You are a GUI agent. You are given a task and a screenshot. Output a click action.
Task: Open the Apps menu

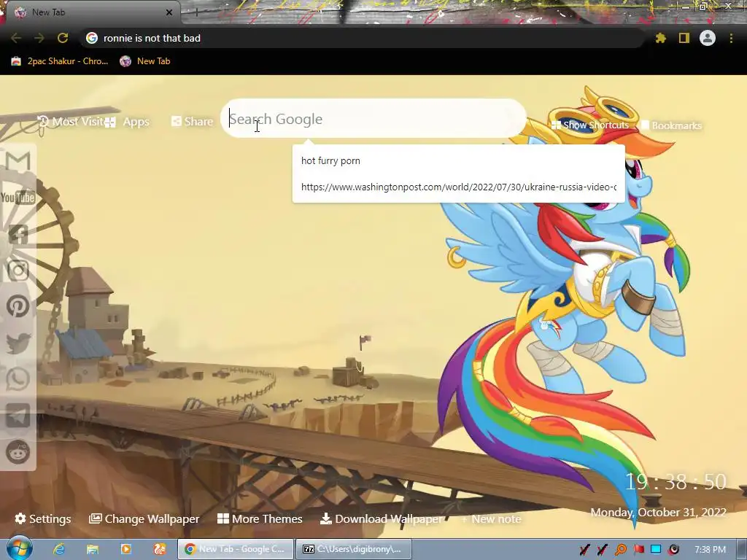tap(127, 122)
